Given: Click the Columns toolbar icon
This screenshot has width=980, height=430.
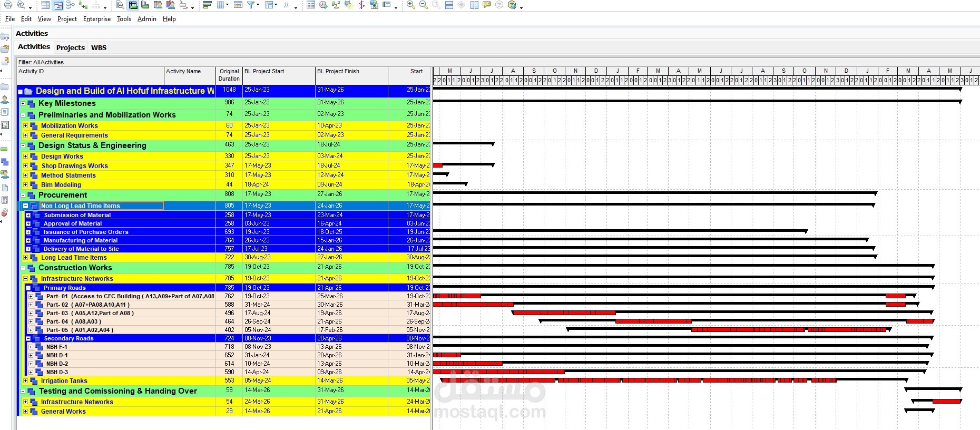Looking at the screenshot, I should [x=220, y=5].
